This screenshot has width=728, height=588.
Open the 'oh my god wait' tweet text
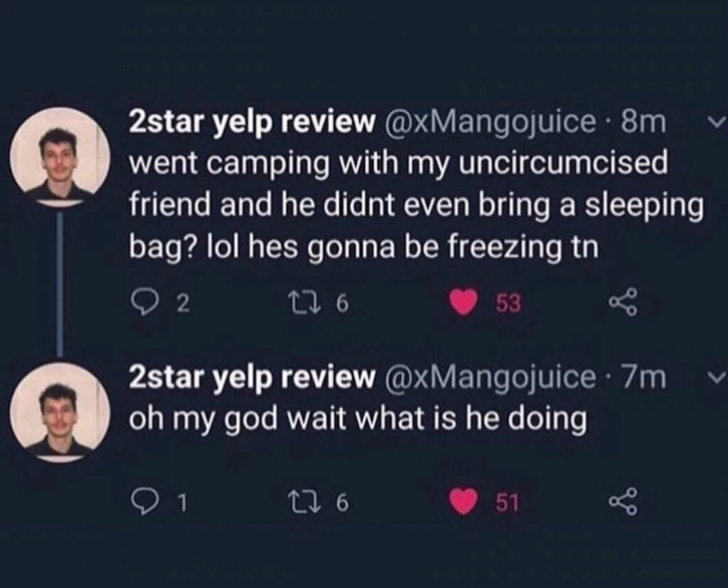point(358,419)
